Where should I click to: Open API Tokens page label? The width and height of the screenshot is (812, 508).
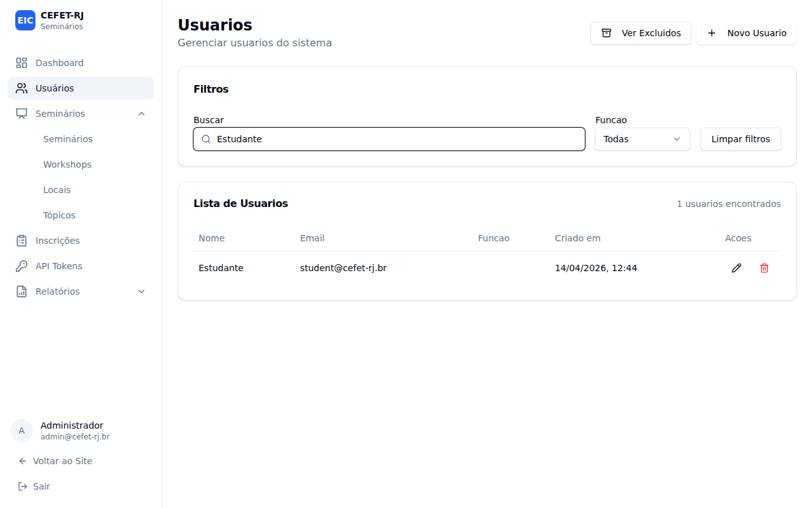coord(59,266)
